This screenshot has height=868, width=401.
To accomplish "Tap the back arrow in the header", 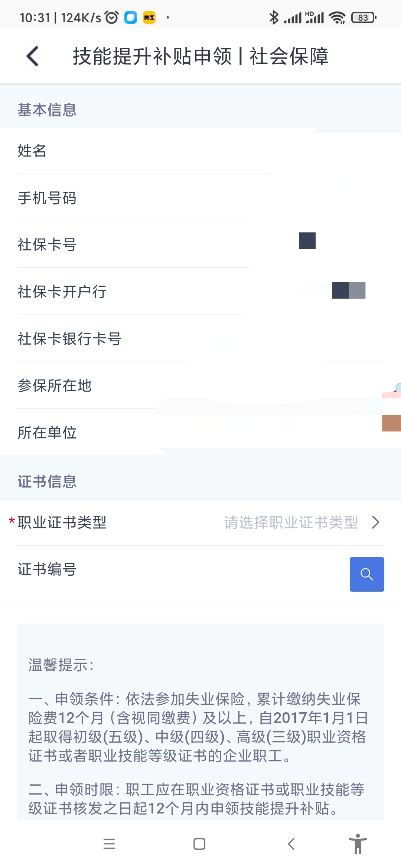I will pos(33,56).
